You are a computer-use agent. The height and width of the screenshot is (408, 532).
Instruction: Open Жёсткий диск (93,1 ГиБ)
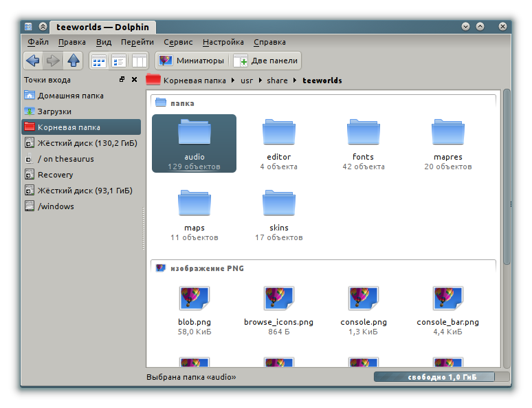pyautogui.click(x=81, y=191)
